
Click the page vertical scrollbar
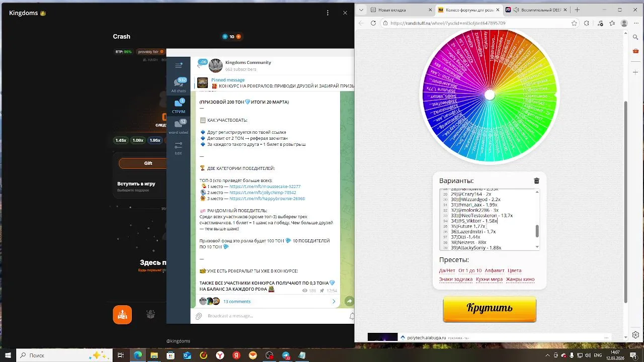point(626,201)
